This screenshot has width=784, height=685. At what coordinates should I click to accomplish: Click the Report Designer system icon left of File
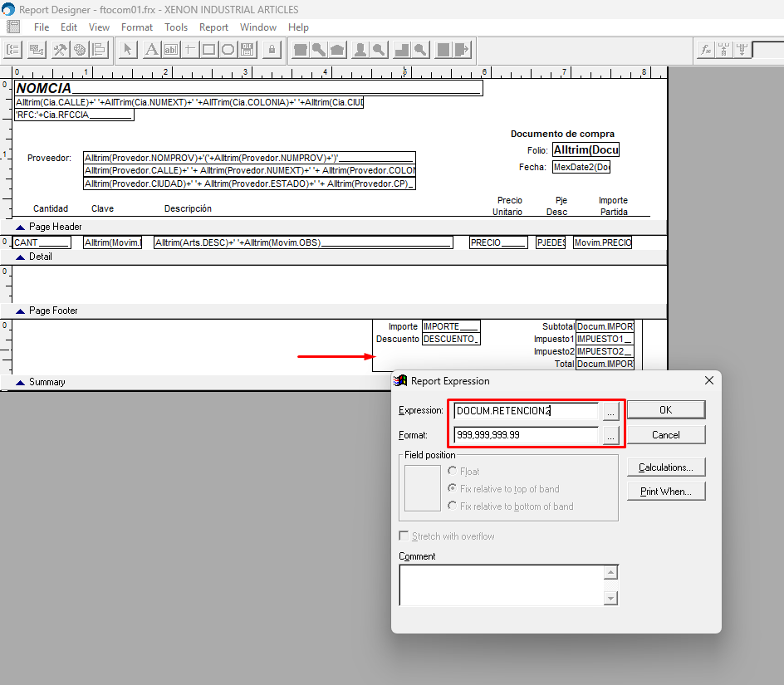click(x=13, y=27)
